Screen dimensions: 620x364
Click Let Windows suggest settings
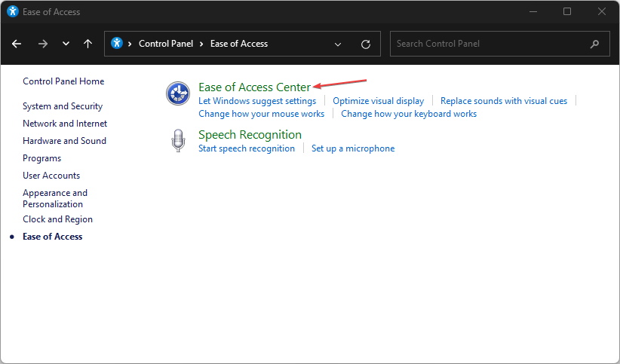(x=257, y=101)
